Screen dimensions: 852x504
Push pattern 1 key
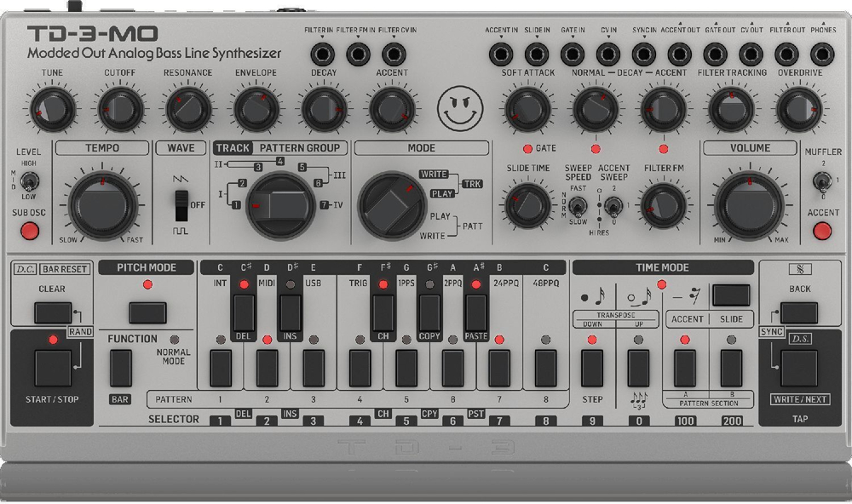tap(221, 369)
